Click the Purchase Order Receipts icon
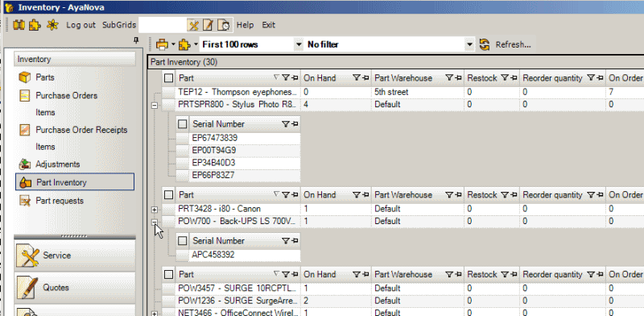This screenshot has width=644, height=316. [25, 130]
